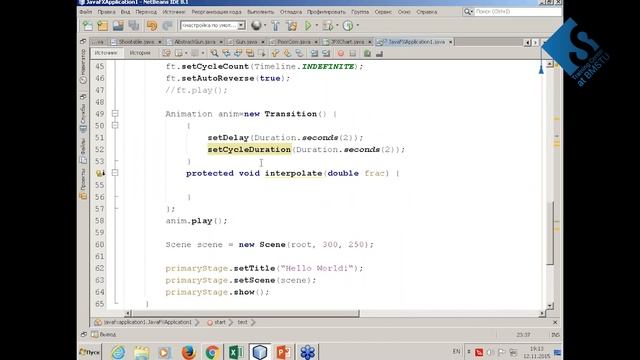
Task: Click the Build Project hammer icon
Action: (276, 26)
